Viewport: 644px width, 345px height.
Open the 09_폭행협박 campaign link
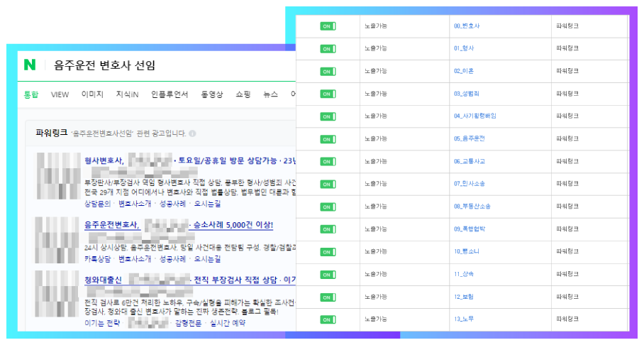[469, 229]
